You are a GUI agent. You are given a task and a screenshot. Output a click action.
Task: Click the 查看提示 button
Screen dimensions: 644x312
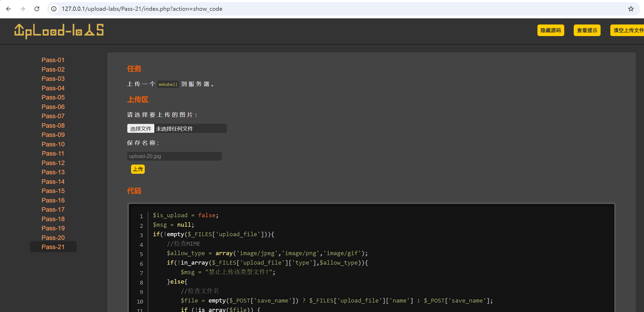click(x=587, y=30)
